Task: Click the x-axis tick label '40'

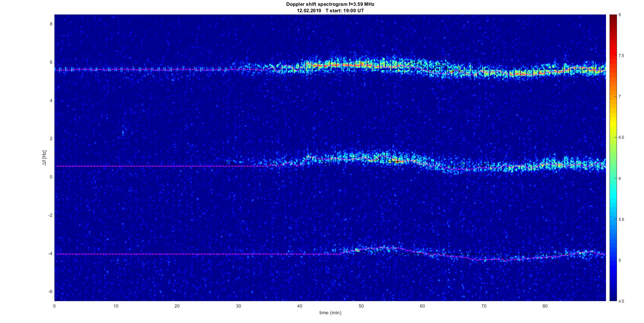Action: tap(300, 306)
